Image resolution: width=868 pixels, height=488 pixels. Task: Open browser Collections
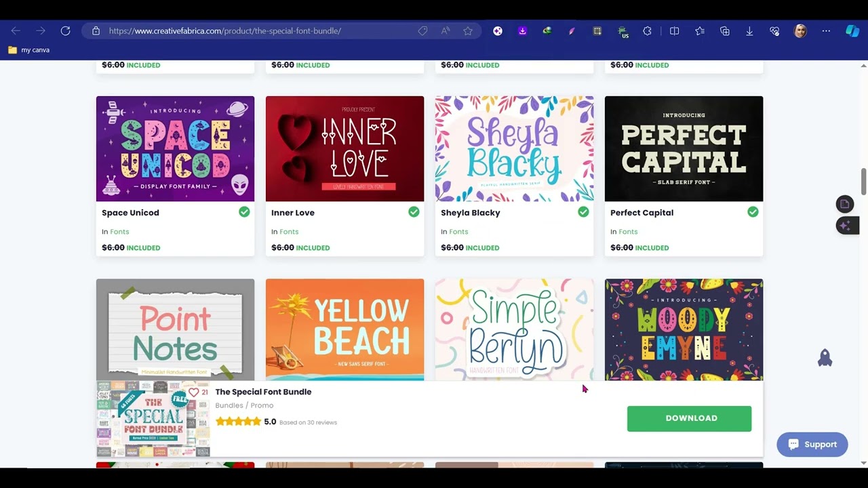[725, 30]
